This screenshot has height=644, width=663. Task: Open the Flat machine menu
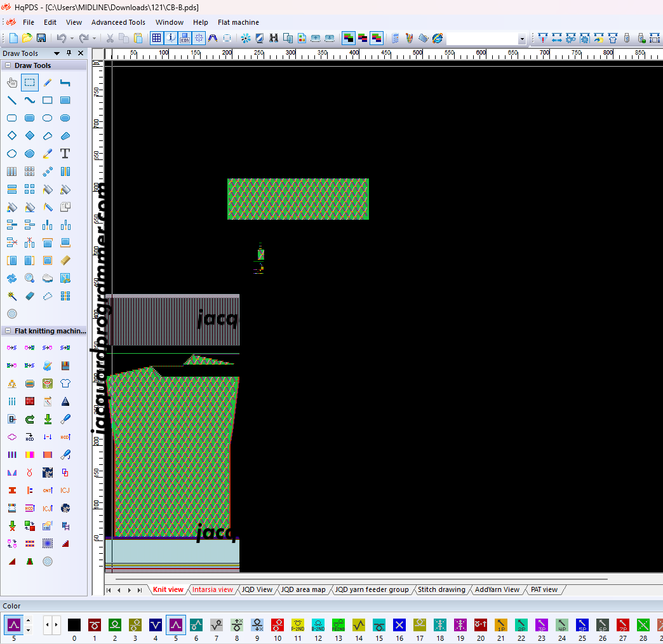point(238,22)
